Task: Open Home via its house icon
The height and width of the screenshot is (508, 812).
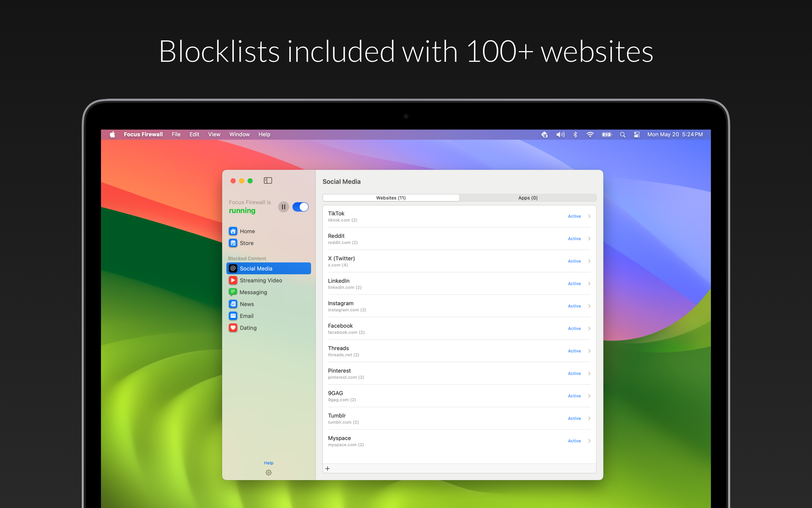Action: tap(233, 231)
